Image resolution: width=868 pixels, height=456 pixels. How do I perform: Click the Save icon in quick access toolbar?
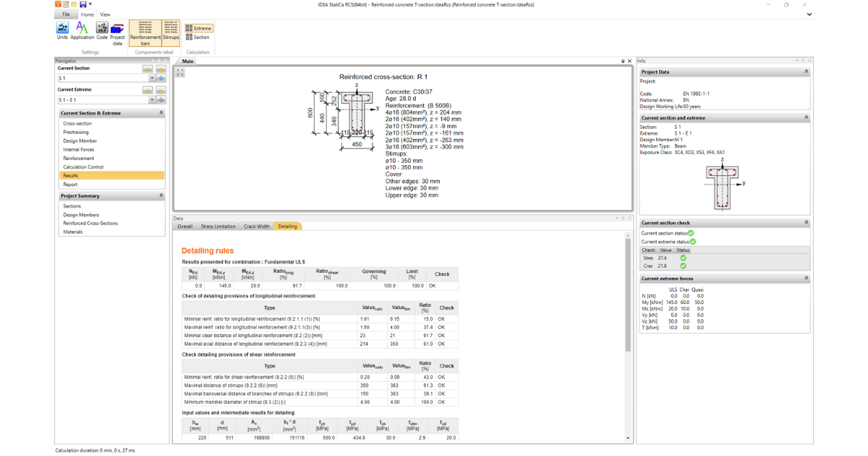(x=82, y=4)
